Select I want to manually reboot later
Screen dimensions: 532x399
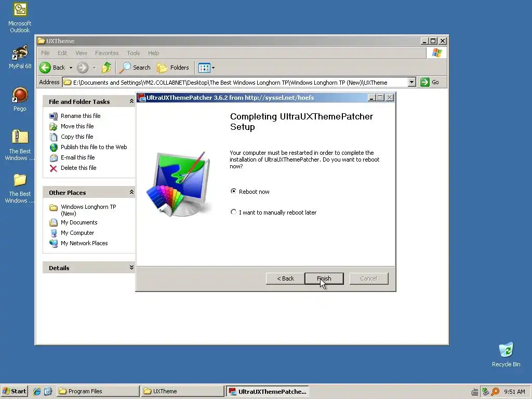coord(233,212)
